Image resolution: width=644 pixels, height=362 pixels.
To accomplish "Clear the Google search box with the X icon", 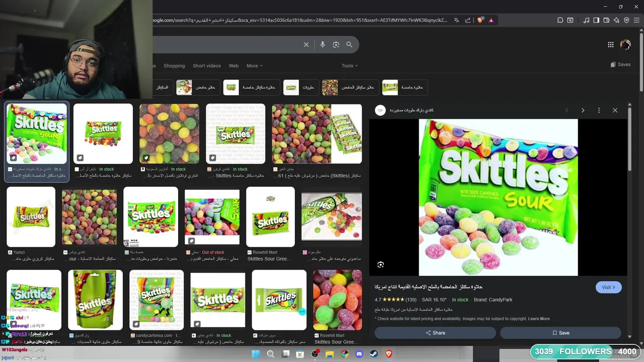I will [x=306, y=45].
